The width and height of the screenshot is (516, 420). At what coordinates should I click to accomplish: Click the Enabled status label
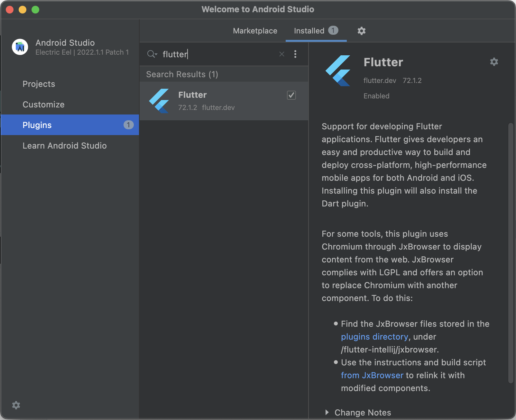(x=376, y=96)
